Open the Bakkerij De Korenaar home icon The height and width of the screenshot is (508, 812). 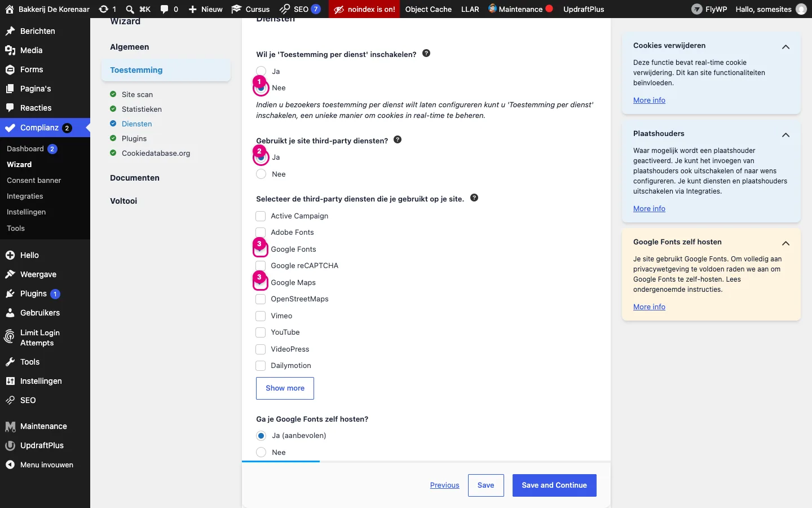(x=10, y=9)
